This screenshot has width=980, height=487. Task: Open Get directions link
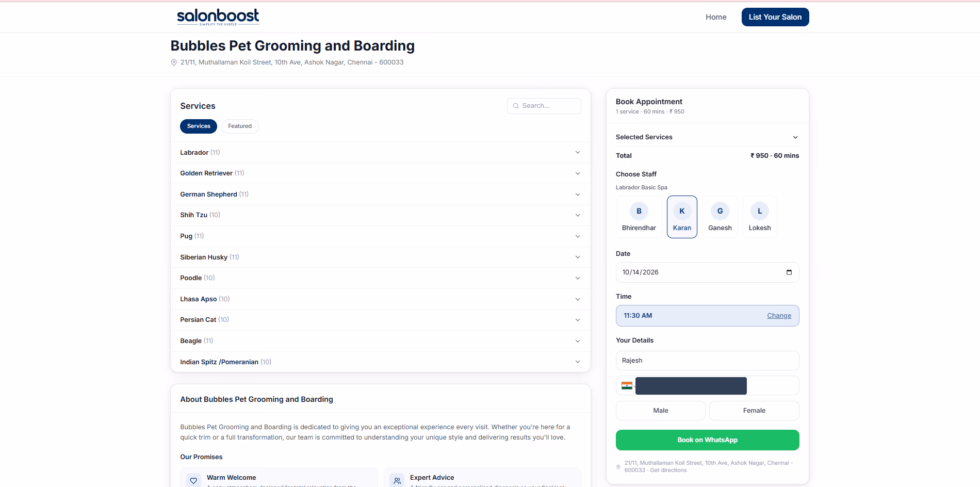coord(668,470)
